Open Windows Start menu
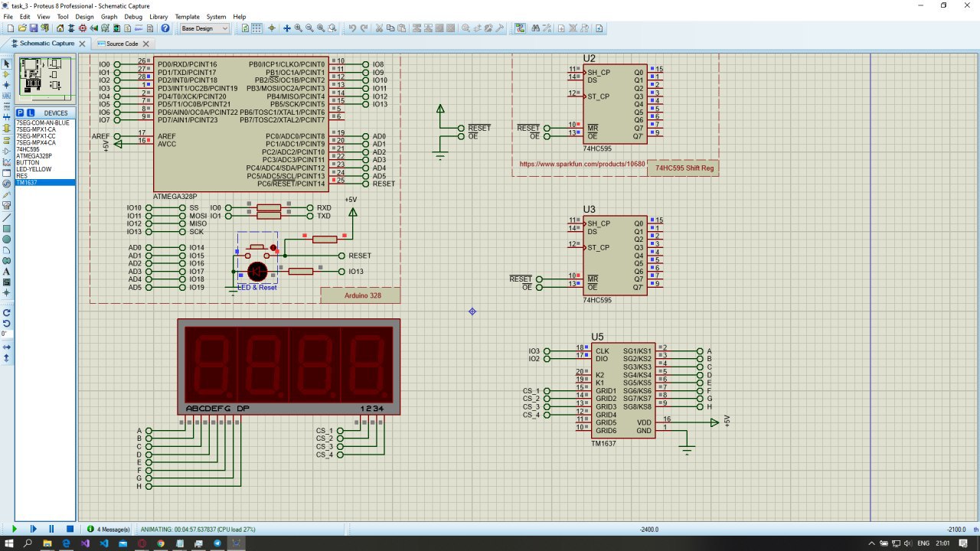The width and height of the screenshot is (980, 551). point(10,543)
